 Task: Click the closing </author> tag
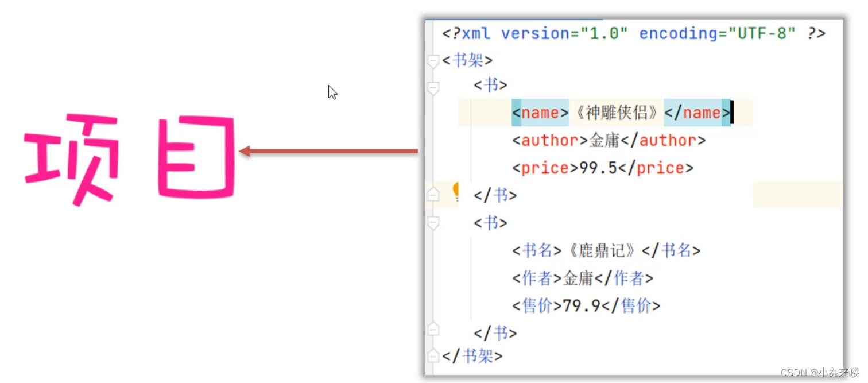[662, 140]
